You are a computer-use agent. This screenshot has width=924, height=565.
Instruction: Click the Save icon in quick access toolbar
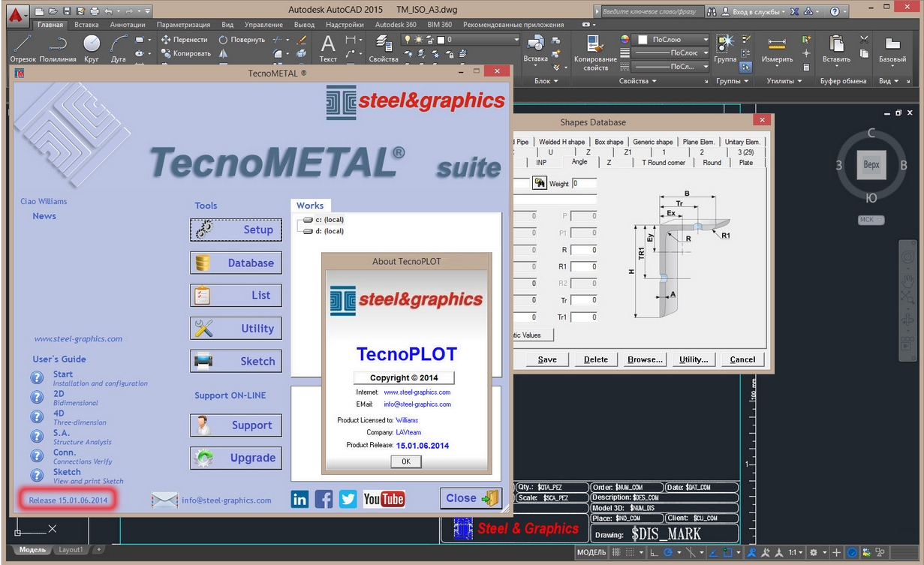(x=66, y=11)
